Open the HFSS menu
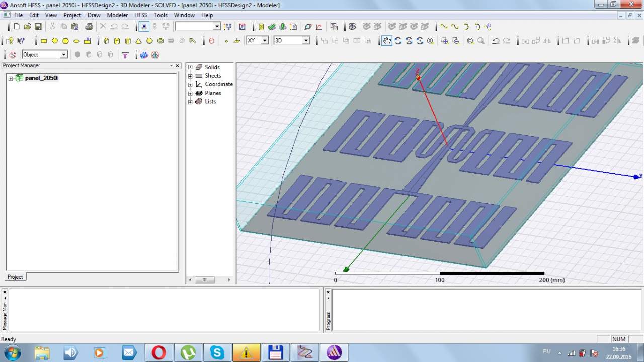The height and width of the screenshot is (362, 644). click(140, 15)
